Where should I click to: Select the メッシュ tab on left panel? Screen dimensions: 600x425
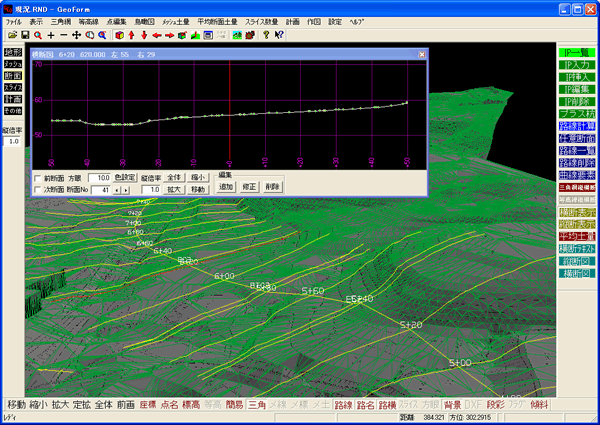pos(13,64)
